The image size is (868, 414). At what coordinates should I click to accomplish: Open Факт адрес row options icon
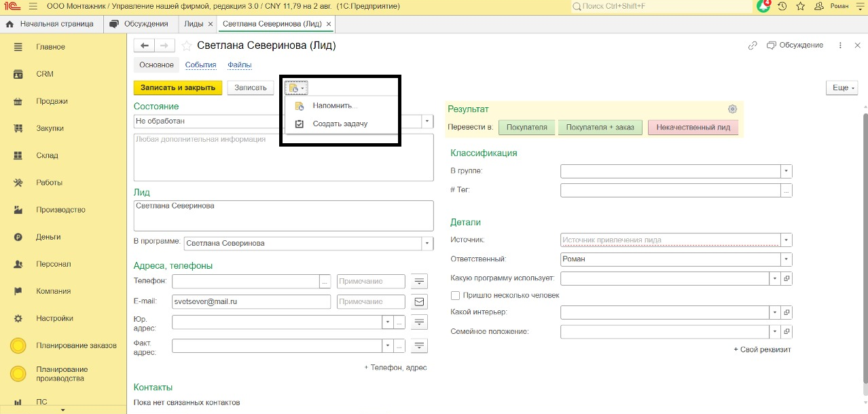point(420,346)
